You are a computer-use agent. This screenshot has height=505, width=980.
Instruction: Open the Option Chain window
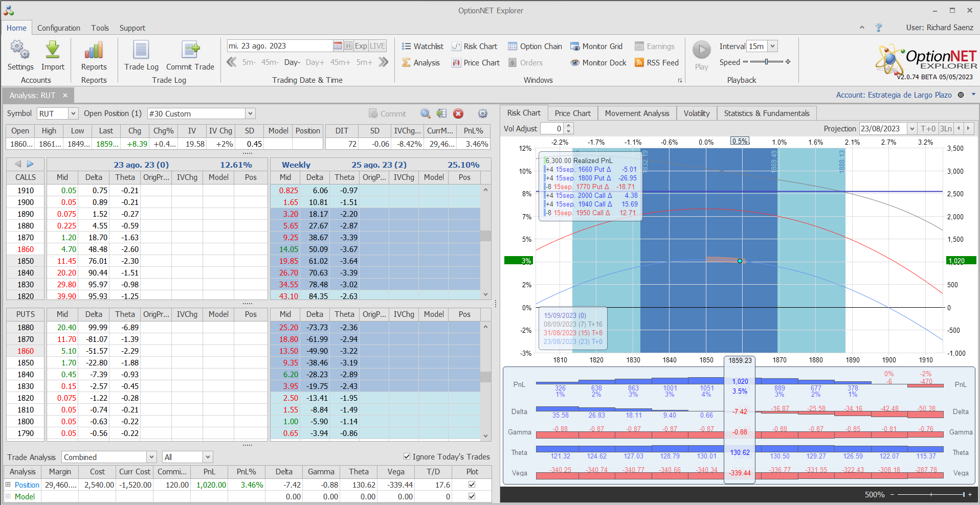[x=535, y=46]
